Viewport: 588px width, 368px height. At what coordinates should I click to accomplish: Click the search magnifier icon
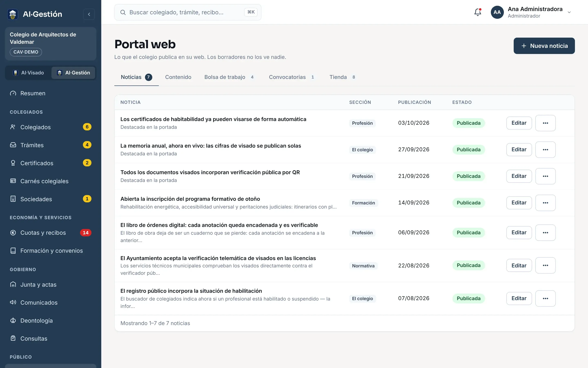coord(123,12)
